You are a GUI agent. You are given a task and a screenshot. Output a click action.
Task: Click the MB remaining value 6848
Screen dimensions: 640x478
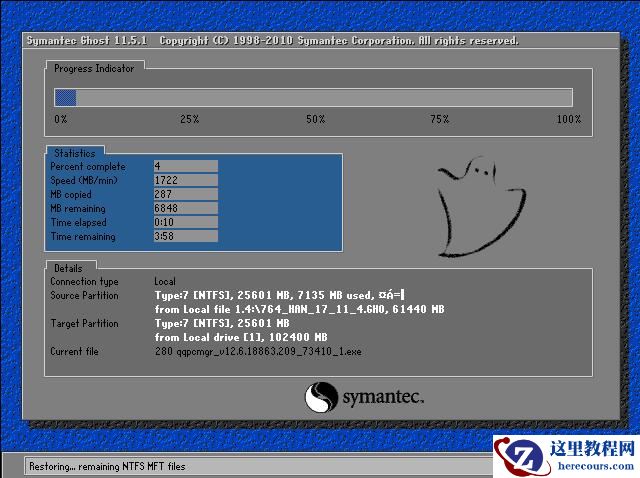186,208
